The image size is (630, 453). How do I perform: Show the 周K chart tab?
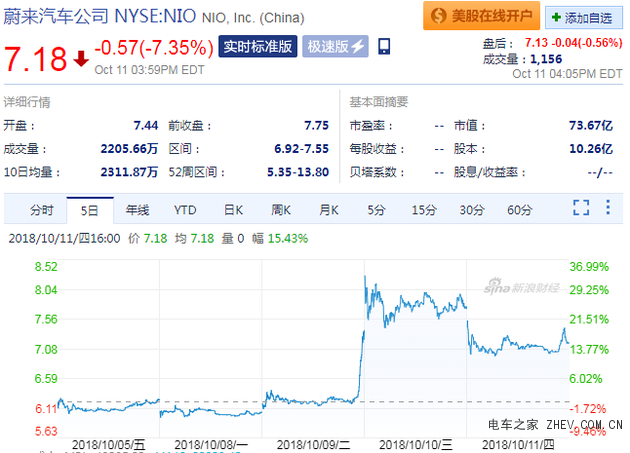(281, 210)
